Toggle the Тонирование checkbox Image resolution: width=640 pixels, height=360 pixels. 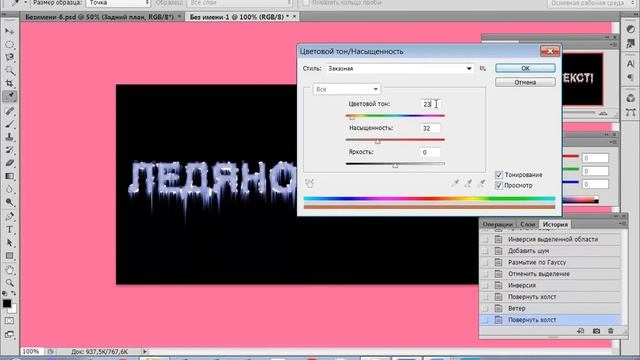499,175
